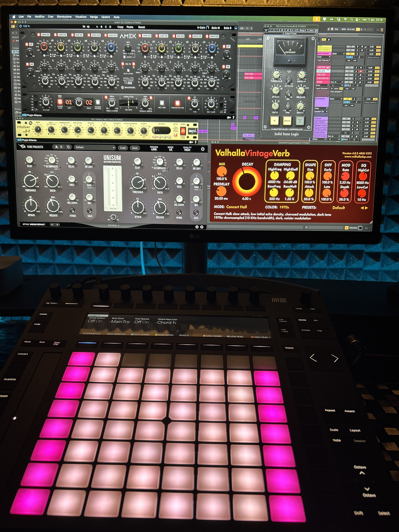Click the macOS Spotlight search icon
The image size is (399, 532).
pos(351,19)
